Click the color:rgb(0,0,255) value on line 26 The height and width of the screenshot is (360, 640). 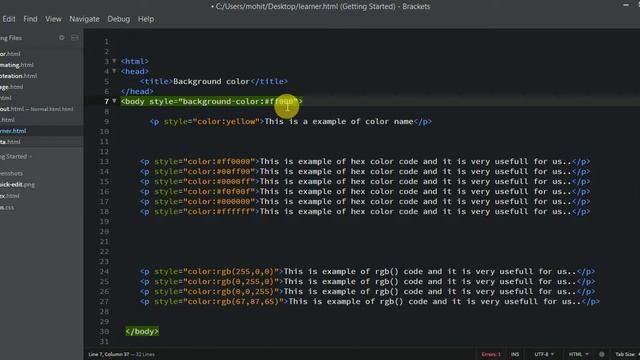pos(231,291)
